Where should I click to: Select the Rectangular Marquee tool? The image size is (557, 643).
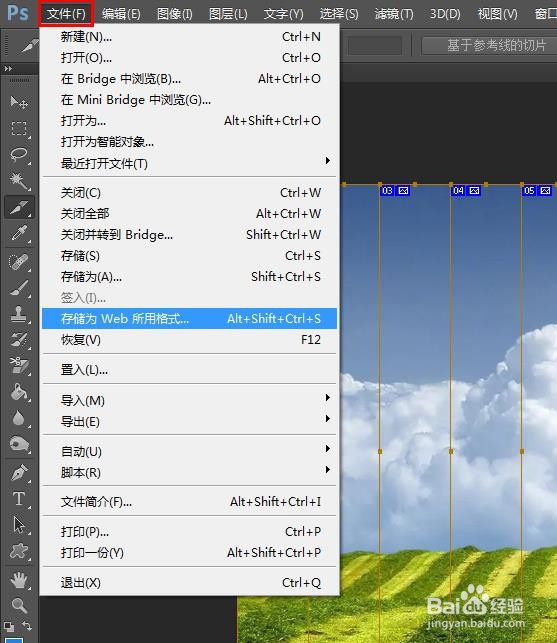pyautogui.click(x=19, y=128)
